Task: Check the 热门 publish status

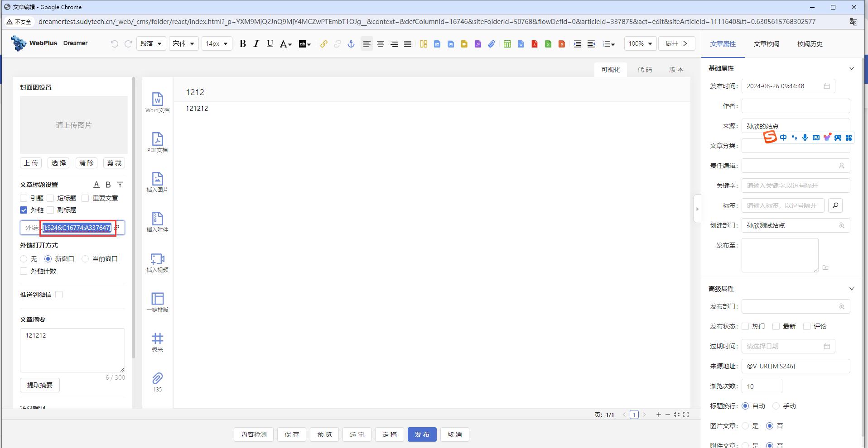Action: point(745,326)
